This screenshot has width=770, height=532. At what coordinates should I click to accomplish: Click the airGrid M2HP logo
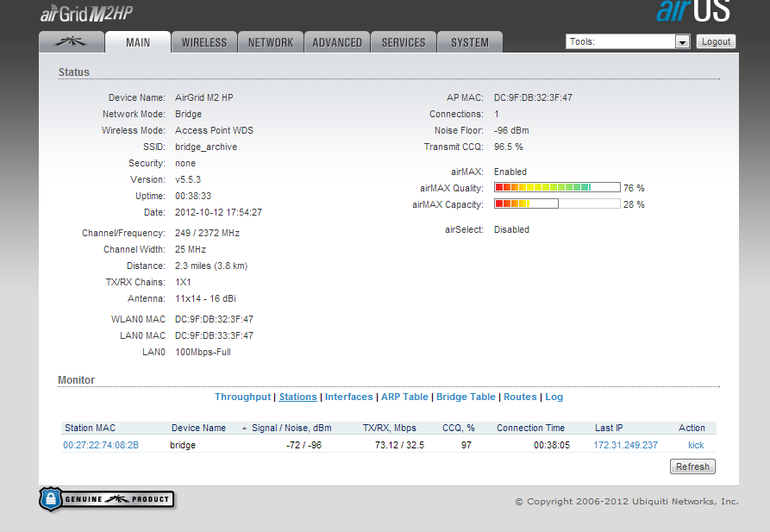[x=86, y=13]
